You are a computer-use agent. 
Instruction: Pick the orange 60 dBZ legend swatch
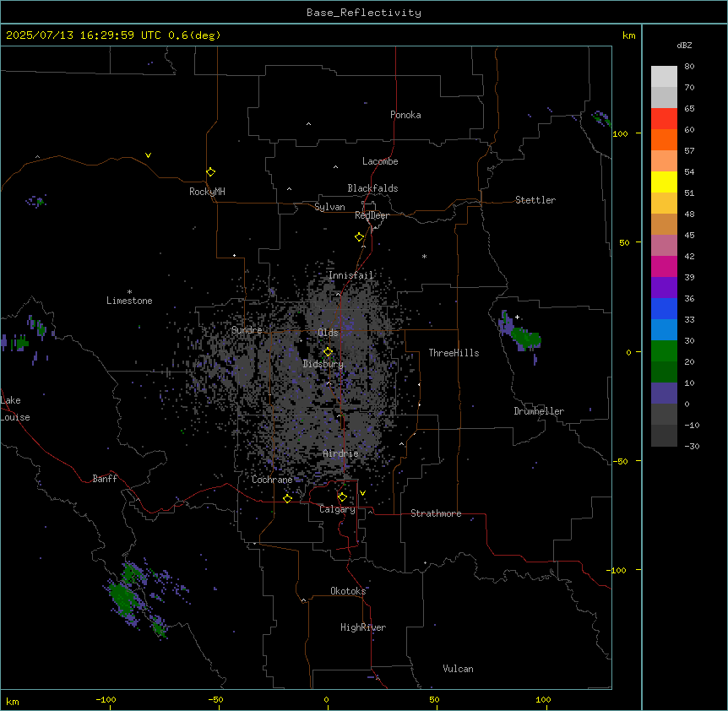[x=664, y=139]
